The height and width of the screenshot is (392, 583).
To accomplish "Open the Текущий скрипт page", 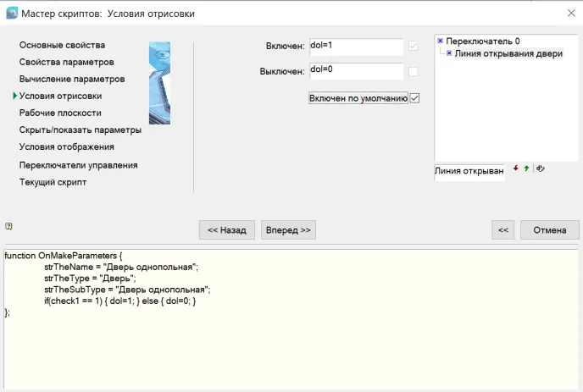I will [53, 182].
